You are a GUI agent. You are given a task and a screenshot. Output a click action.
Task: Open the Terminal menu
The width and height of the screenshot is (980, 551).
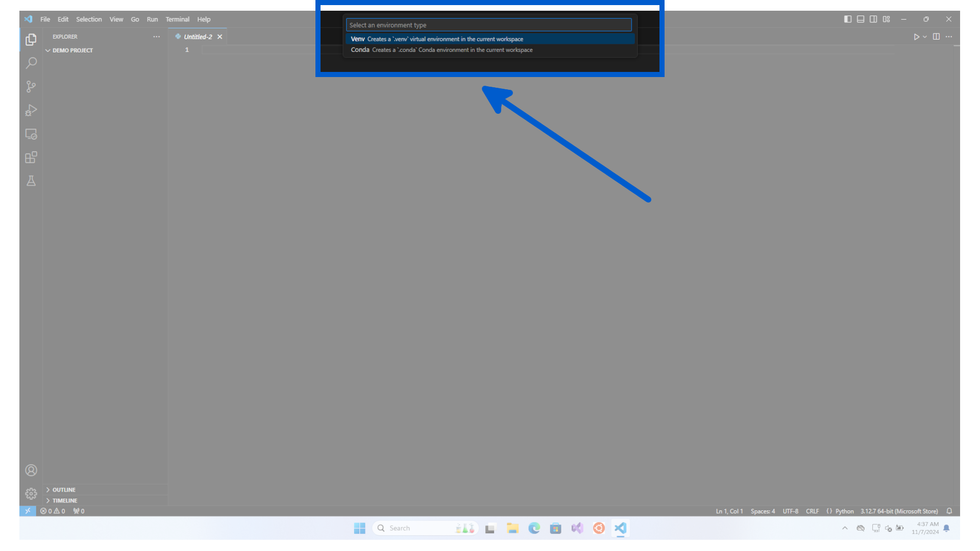tap(178, 19)
